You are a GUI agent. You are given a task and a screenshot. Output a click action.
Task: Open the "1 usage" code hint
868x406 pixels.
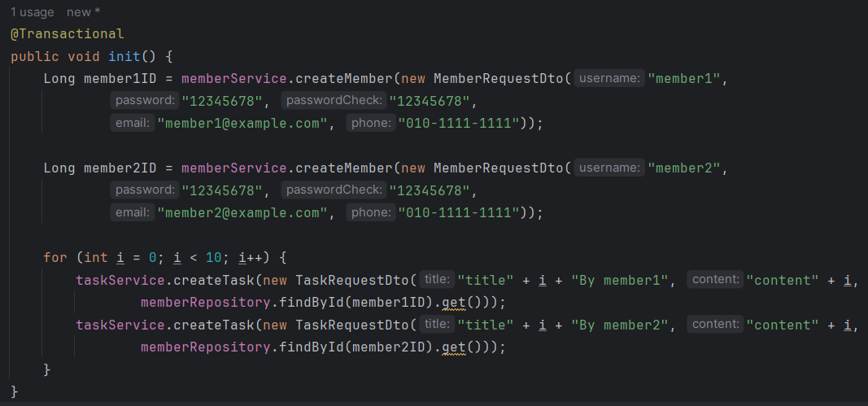(x=33, y=12)
